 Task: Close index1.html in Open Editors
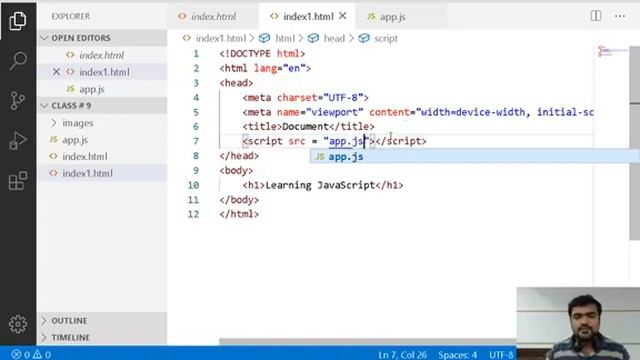point(56,72)
